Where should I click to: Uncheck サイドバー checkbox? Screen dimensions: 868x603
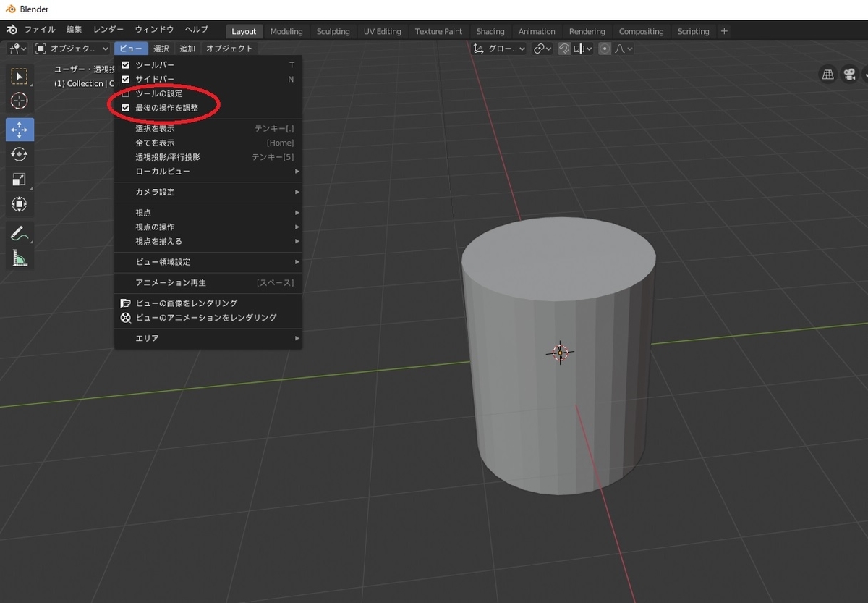[125, 79]
